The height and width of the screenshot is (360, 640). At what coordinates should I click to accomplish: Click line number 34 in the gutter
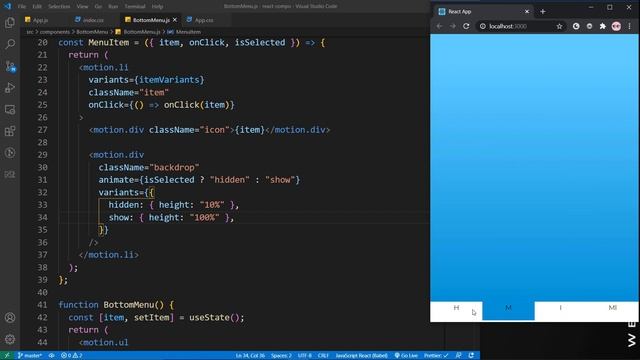pos(42,218)
